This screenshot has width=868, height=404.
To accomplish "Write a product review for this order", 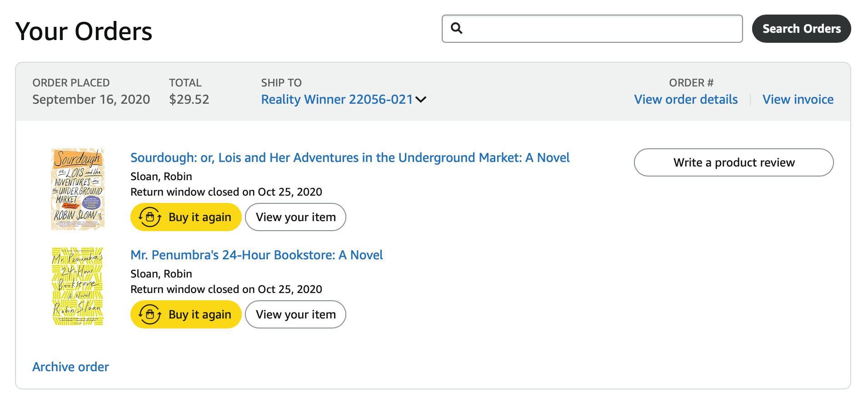I will coord(733,162).
